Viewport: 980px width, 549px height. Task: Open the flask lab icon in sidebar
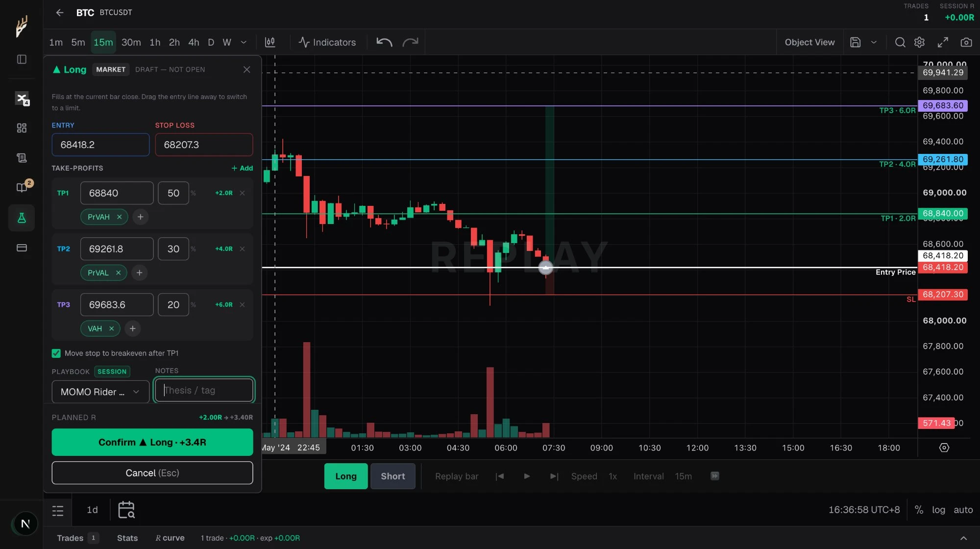click(x=22, y=218)
